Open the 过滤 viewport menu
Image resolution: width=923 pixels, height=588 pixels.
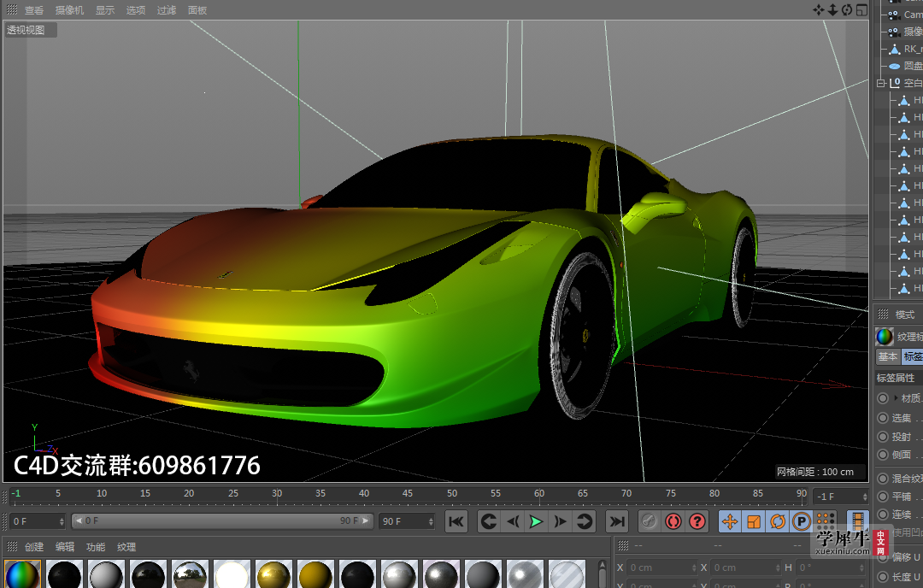167,10
